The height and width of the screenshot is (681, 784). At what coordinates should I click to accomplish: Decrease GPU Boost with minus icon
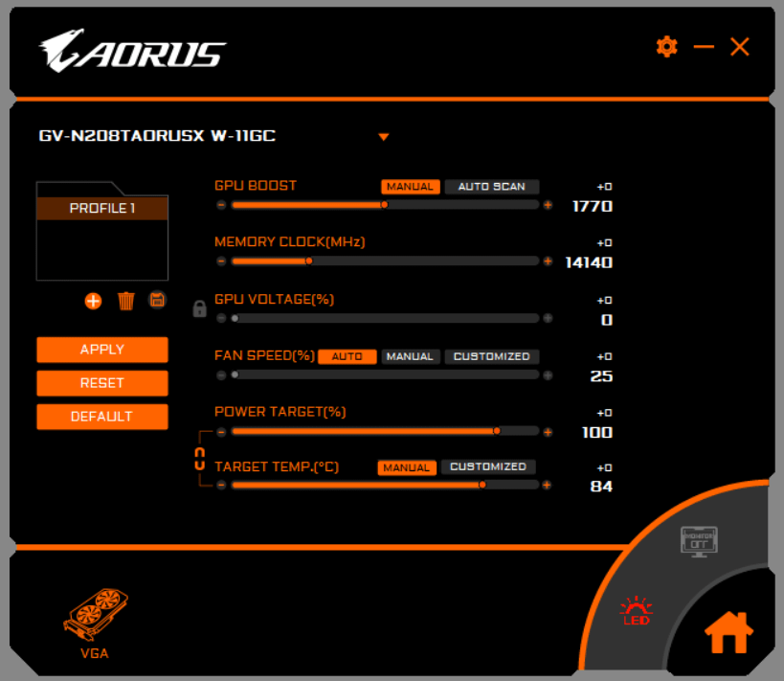click(221, 205)
